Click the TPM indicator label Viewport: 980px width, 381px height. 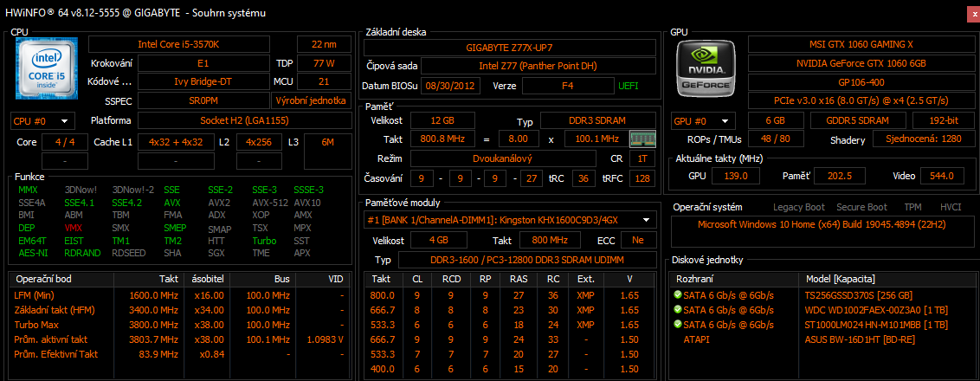click(912, 207)
